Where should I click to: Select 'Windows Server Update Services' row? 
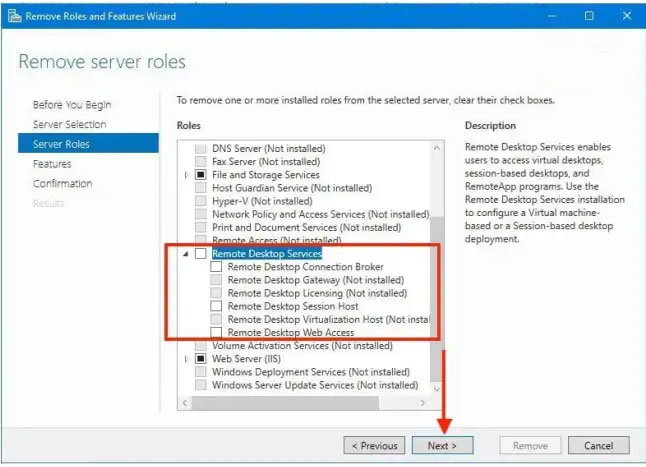pos(315,385)
